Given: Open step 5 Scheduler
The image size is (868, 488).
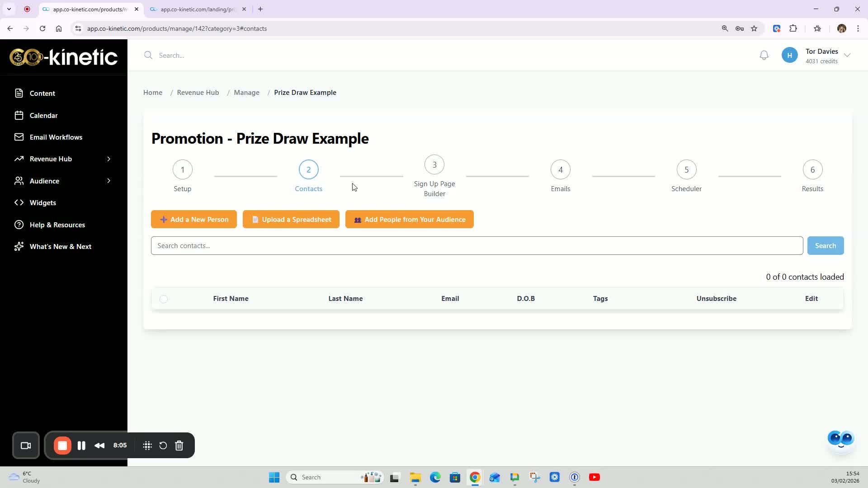Looking at the screenshot, I should pyautogui.click(x=686, y=170).
